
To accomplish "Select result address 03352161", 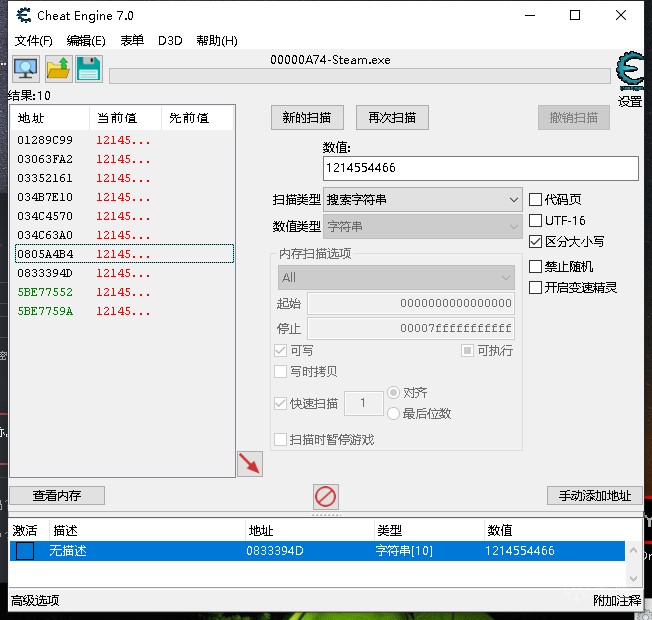I will click(x=45, y=178).
